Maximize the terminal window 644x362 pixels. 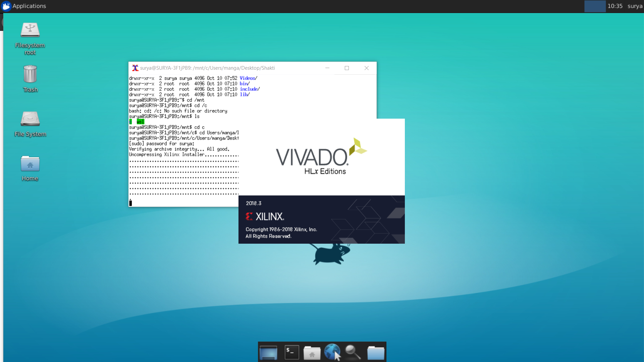[x=347, y=68]
